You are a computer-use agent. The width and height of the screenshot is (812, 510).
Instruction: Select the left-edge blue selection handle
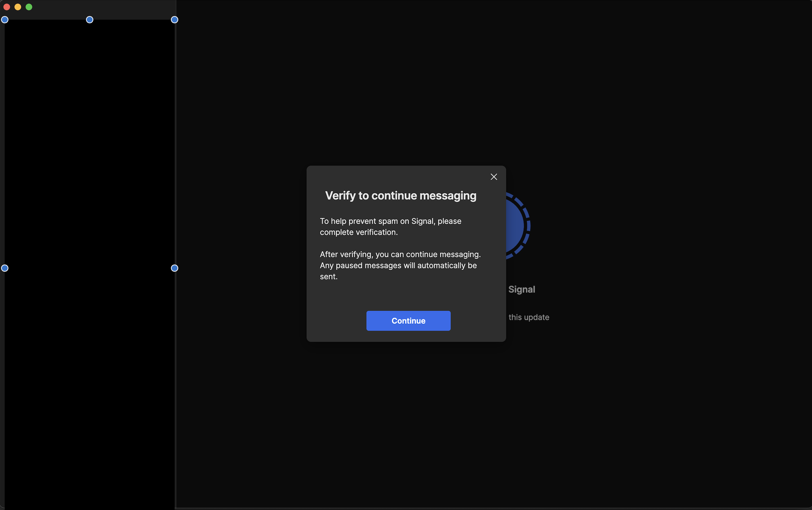(5, 268)
